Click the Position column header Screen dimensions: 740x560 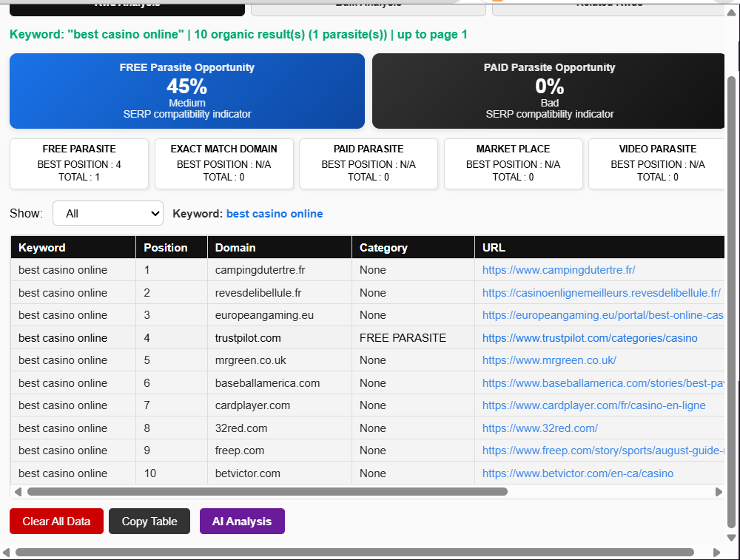click(172, 248)
